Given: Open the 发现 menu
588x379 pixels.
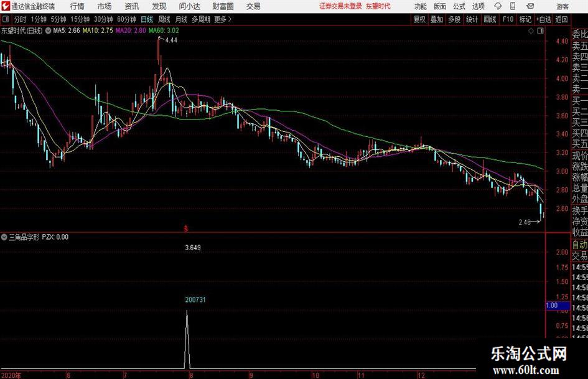Looking at the screenshot, I should coord(159,6).
